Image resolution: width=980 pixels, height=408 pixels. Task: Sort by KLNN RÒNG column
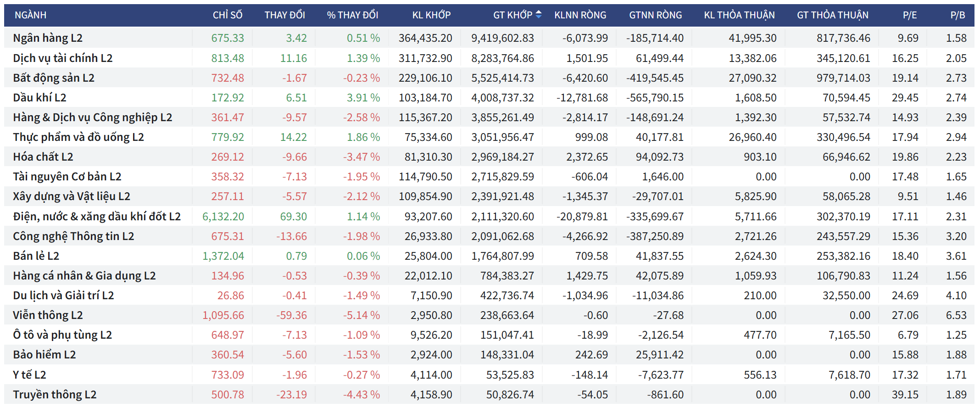tap(580, 15)
